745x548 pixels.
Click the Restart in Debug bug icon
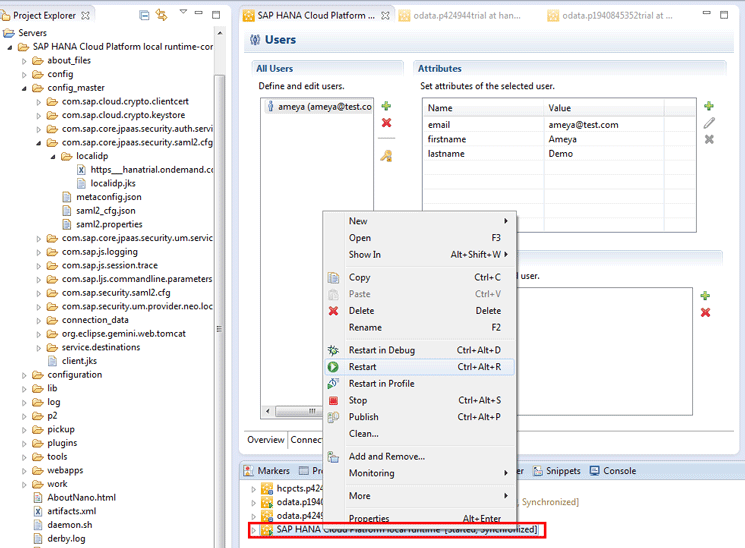pyautogui.click(x=334, y=350)
